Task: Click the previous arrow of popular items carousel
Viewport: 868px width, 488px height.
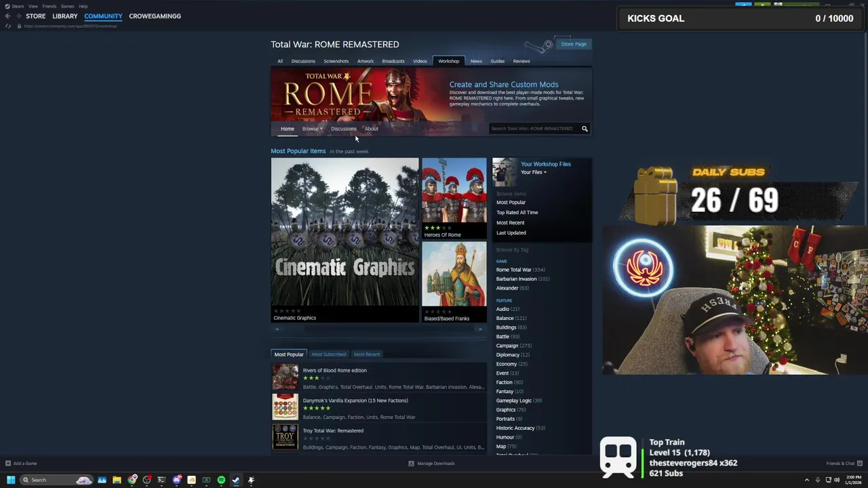Action: (276, 329)
